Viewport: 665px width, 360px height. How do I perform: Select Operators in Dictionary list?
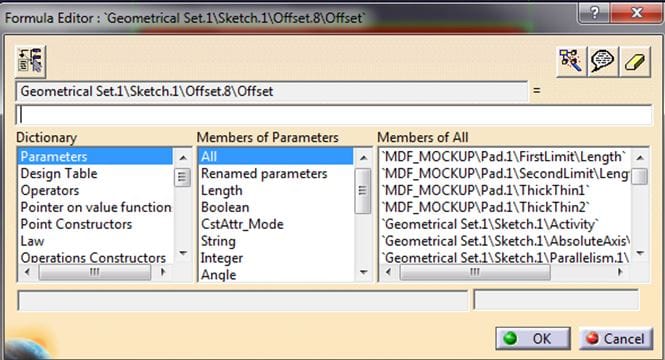point(50,190)
